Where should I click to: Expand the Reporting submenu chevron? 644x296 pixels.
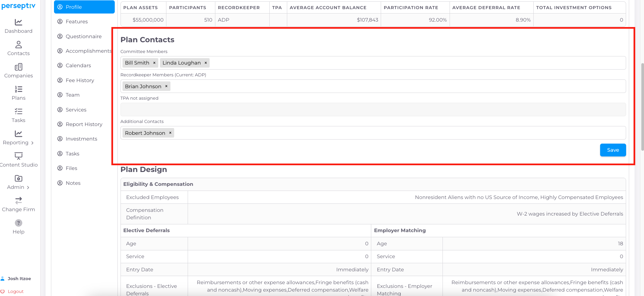tap(32, 143)
